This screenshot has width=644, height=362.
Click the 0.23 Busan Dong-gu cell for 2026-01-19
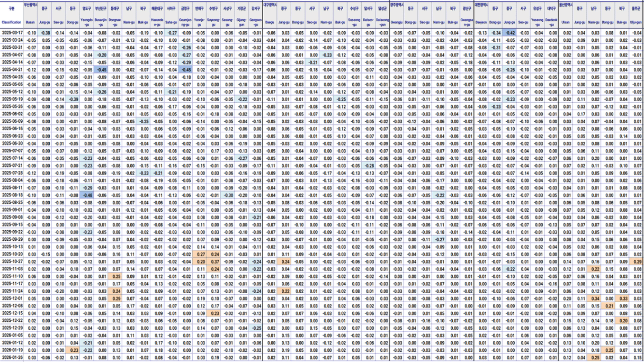point(74,350)
